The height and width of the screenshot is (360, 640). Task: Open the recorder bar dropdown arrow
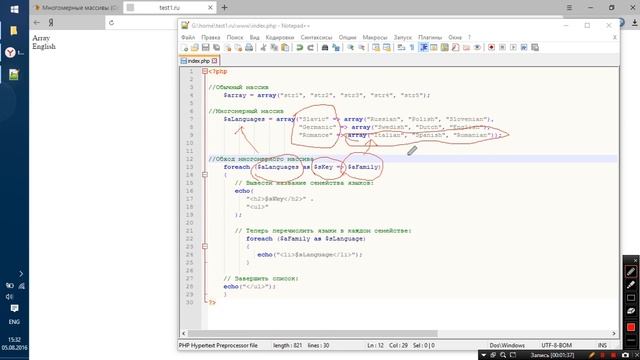[483, 355]
